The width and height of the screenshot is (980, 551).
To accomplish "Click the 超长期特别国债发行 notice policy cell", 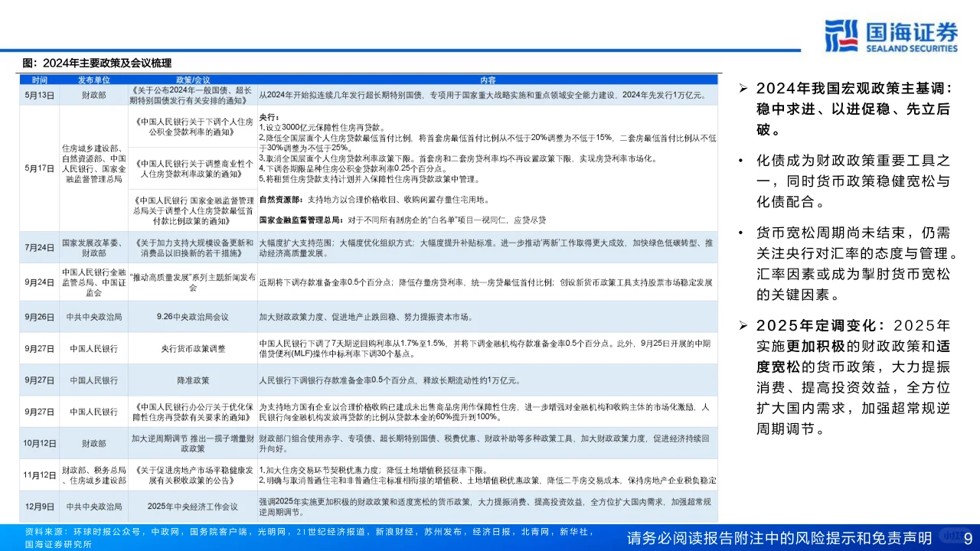I will coord(193,95).
